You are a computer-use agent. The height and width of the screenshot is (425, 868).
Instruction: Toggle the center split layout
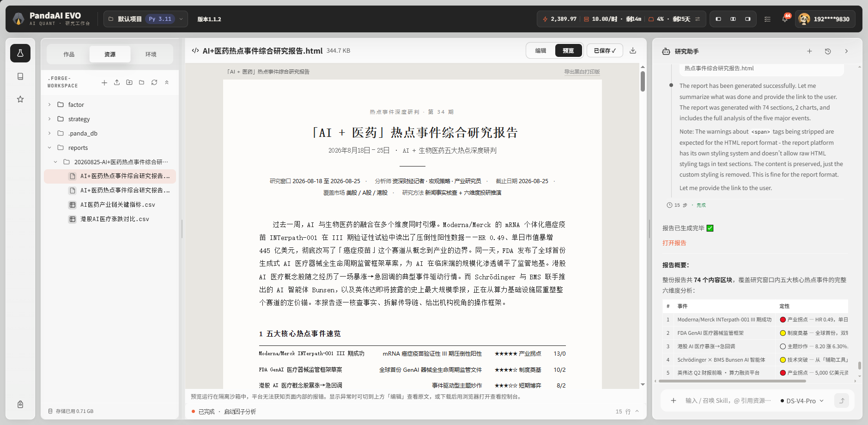(733, 19)
